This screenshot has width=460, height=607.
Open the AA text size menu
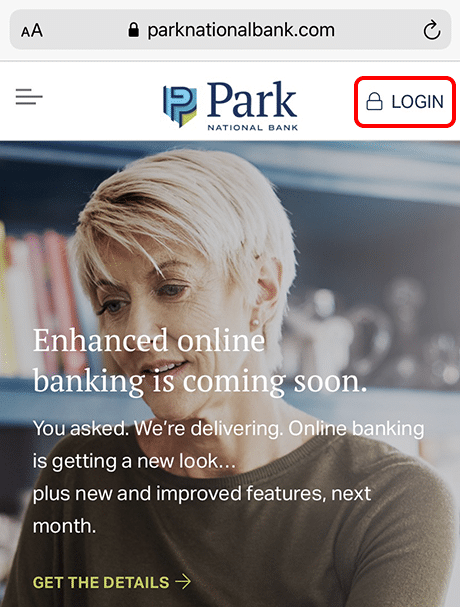coord(32,30)
